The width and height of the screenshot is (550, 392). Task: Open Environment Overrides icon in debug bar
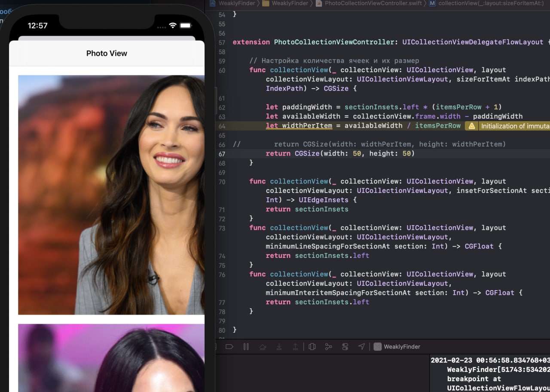[x=345, y=346]
